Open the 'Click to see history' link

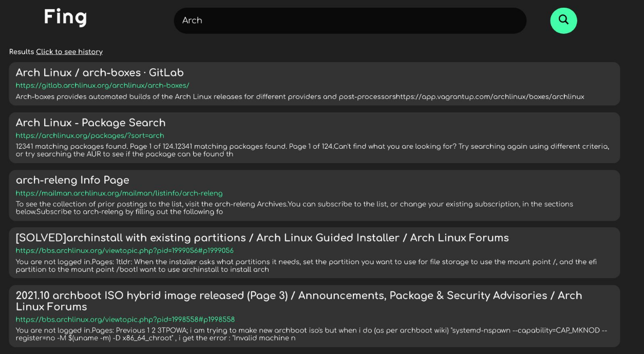[69, 51]
